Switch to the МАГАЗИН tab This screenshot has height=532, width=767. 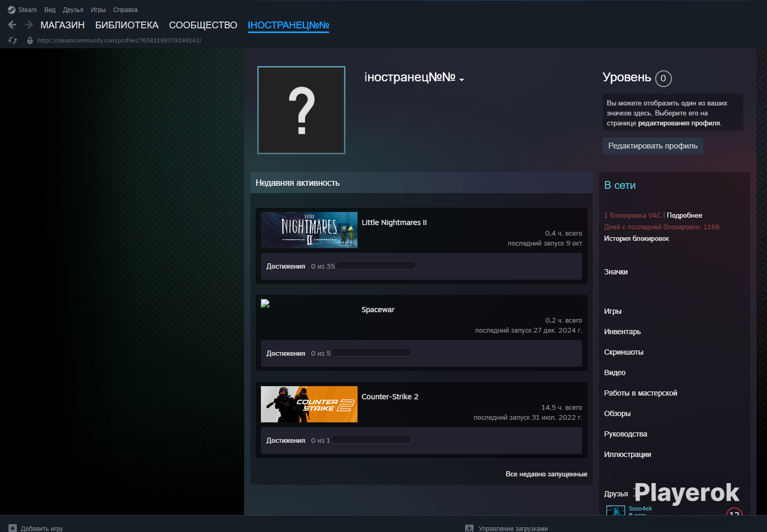coord(62,25)
